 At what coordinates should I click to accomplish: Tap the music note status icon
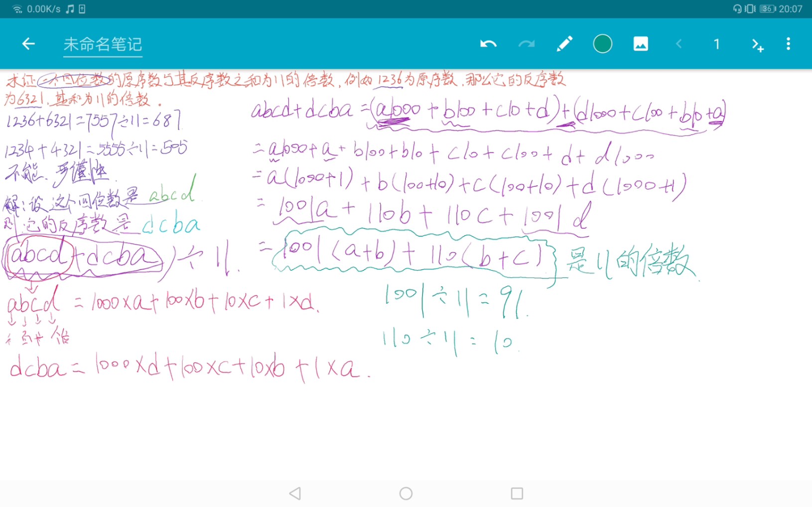click(70, 9)
